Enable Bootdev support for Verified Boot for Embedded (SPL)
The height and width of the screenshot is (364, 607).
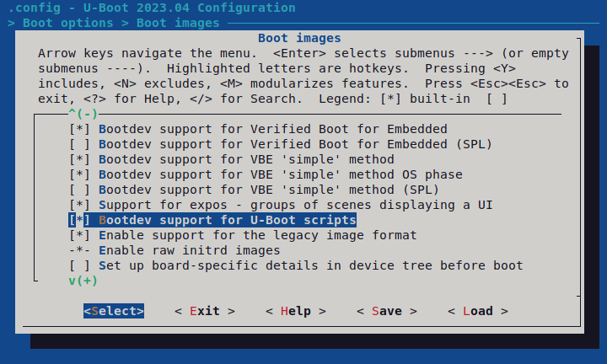click(x=281, y=144)
